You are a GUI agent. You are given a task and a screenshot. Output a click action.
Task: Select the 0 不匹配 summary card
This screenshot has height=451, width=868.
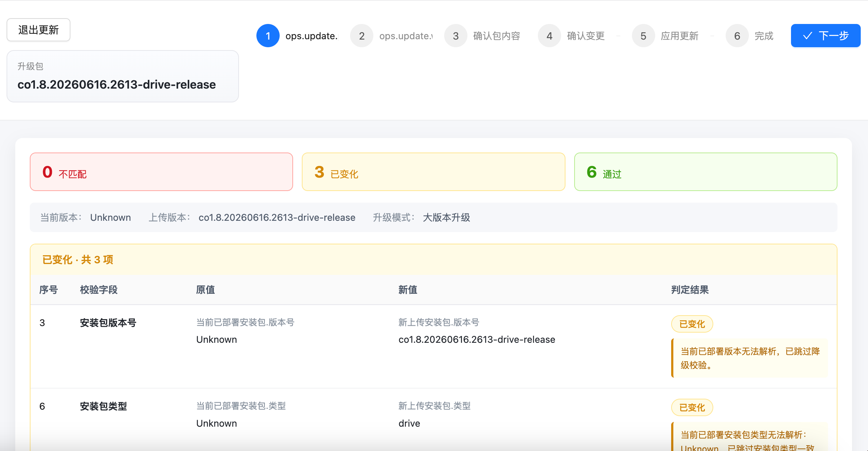point(161,172)
